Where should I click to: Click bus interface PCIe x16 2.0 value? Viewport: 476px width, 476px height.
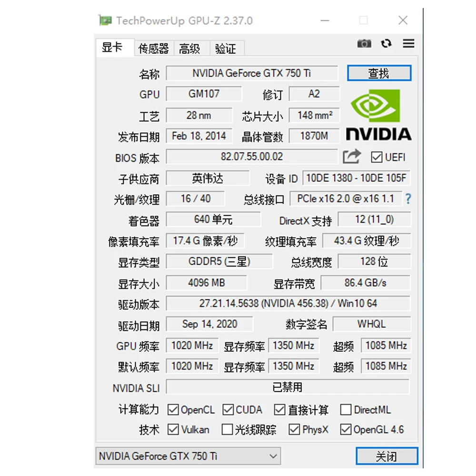(x=346, y=199)
